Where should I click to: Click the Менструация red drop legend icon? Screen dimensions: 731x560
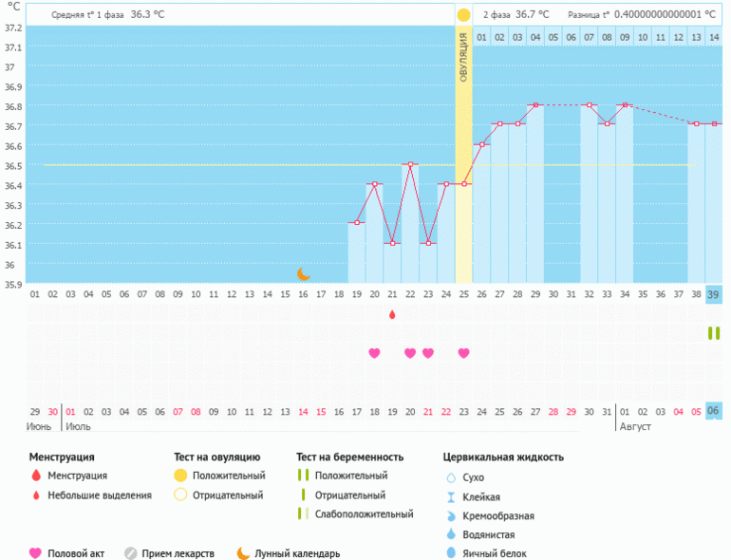pyautogui.click(x=36, y=476)
